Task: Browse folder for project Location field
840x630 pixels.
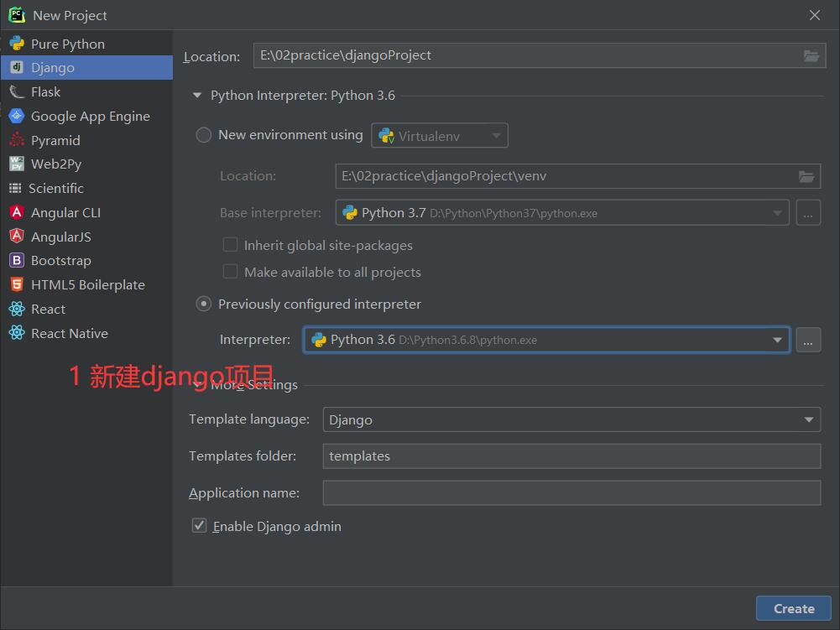Action: 811,55
